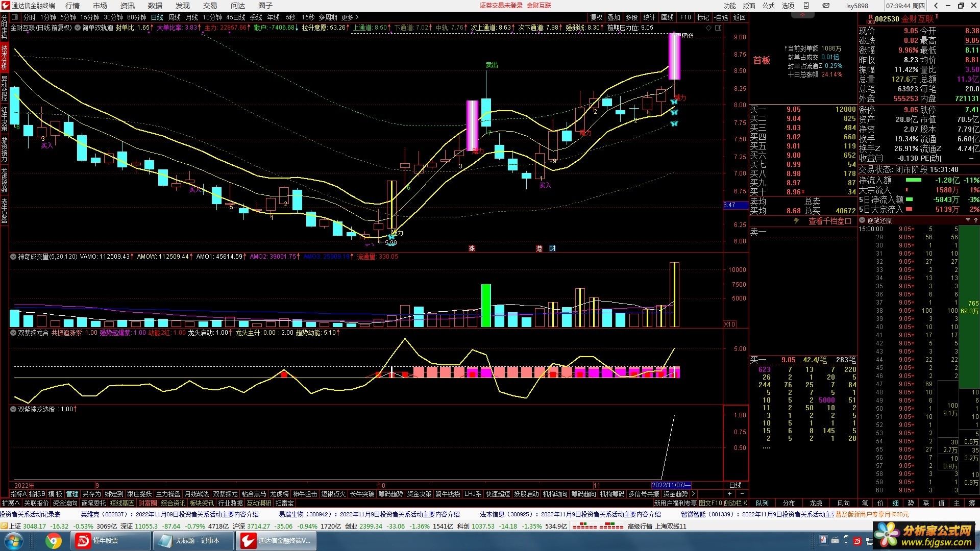The width and height of the screenshot is (980, 551).
Task: Open the Windows Start button
Action: 13,541
